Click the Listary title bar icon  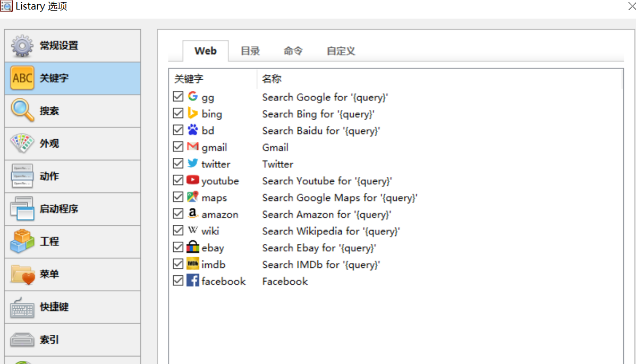pyautogui.click(x=6, y=6)
